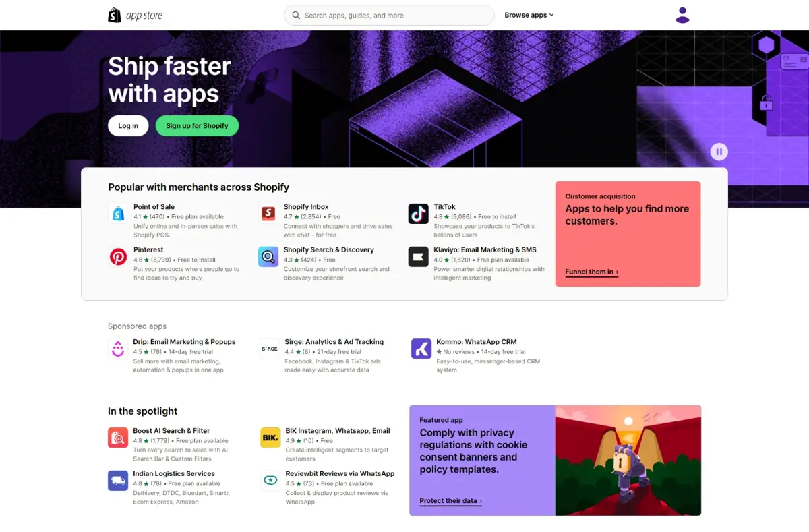Click the Comply with privacy regulations heading
Viewport: 809px width, 532px height.
[x=473, y=451]
